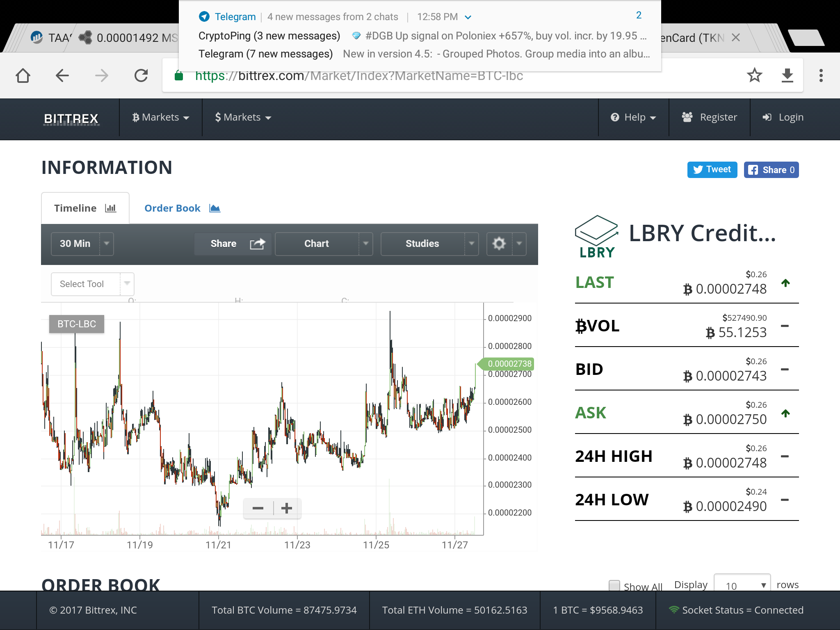Screen dimensions: 840x630
Task: Go to browser home page
Action: [x=23, y=75]
